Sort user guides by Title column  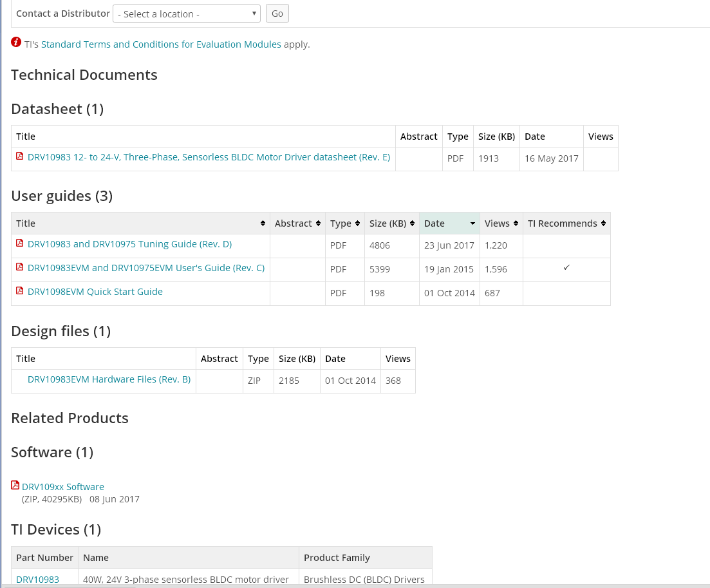click(x=140, y=223)
